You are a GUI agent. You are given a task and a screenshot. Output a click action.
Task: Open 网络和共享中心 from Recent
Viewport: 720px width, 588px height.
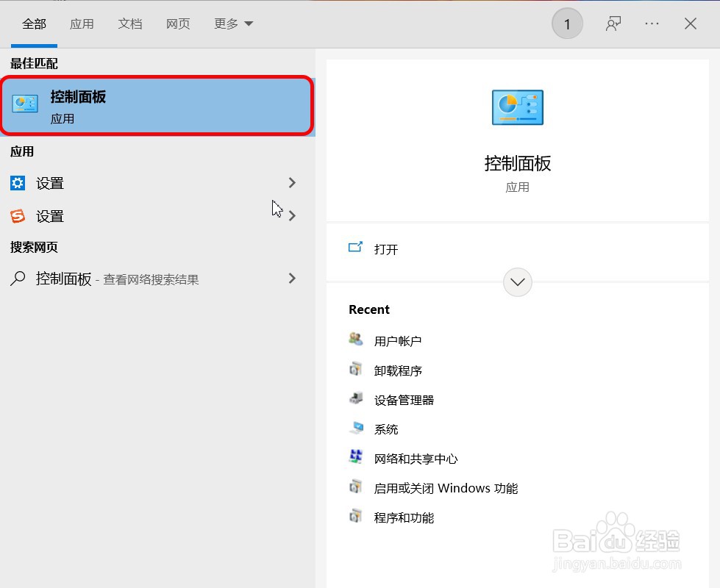[415, 458]
